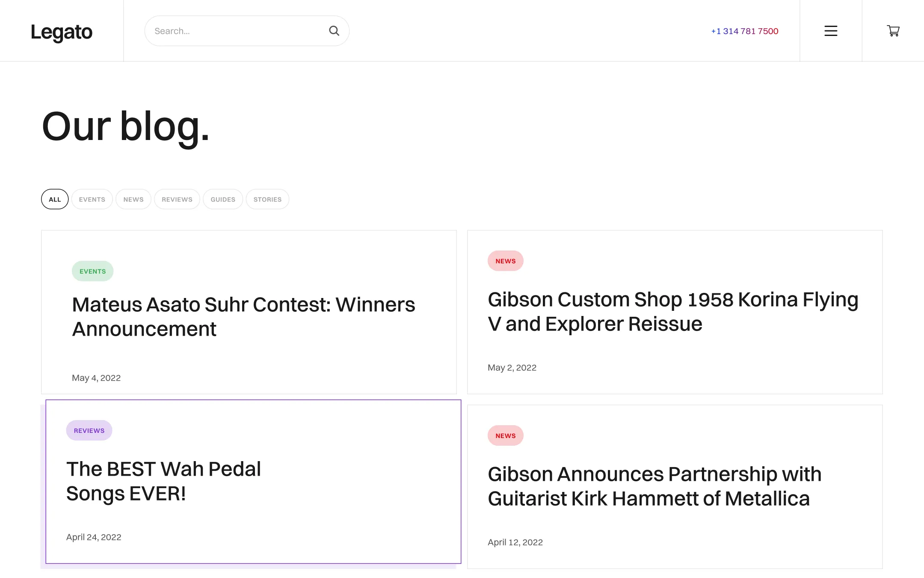Click NEWS badge on Korina post
The height and width of the screenshot is (578, 924).
tap(506, 261)
